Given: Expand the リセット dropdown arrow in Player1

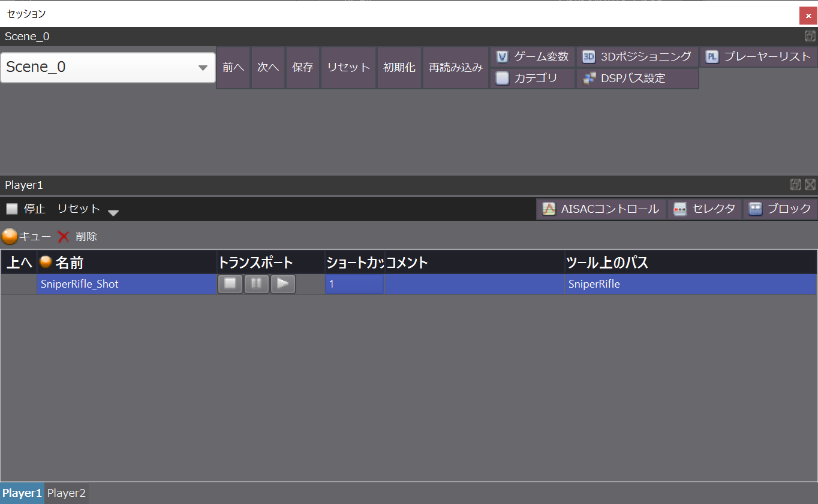Looking at the screenshot, I should point(113,212).
